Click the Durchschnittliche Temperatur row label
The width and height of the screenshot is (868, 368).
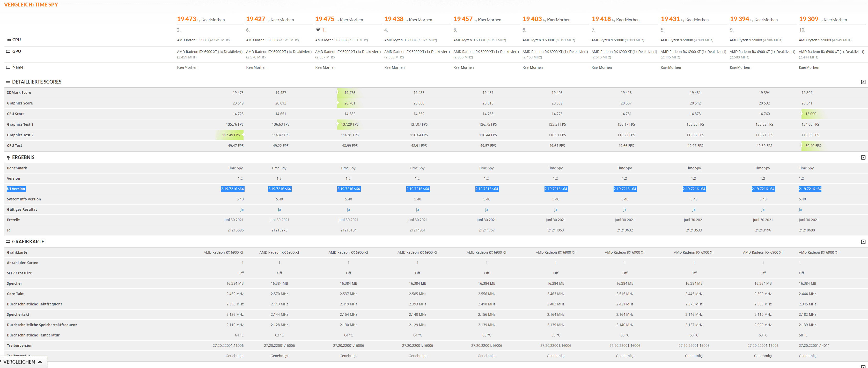tap(33, 335)
